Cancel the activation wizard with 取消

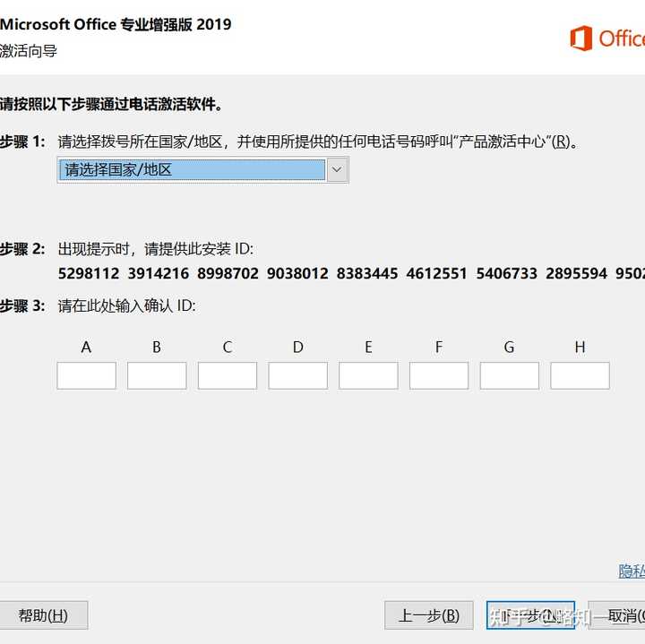click(x=616, y=615)
